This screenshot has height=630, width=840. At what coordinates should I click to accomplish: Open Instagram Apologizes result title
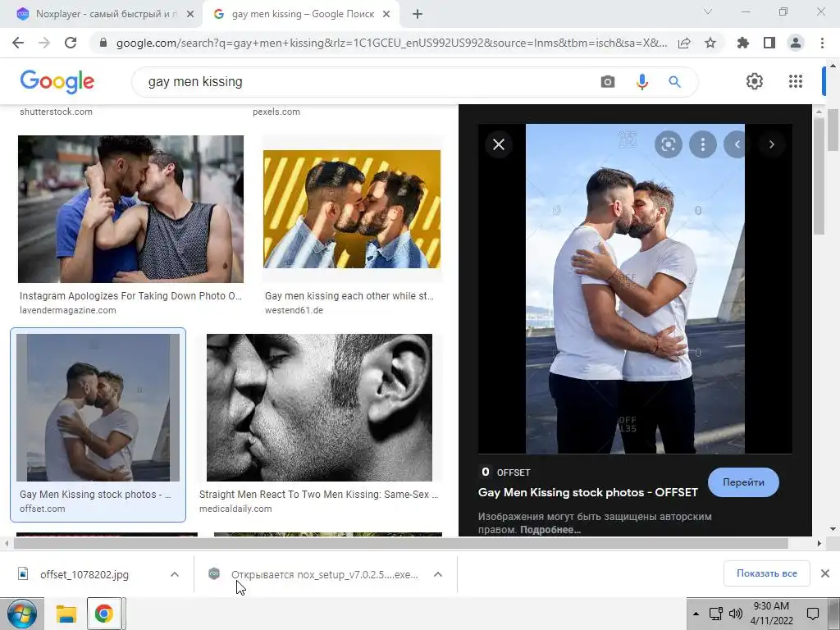pyautogui.click(x=130, y=295)
